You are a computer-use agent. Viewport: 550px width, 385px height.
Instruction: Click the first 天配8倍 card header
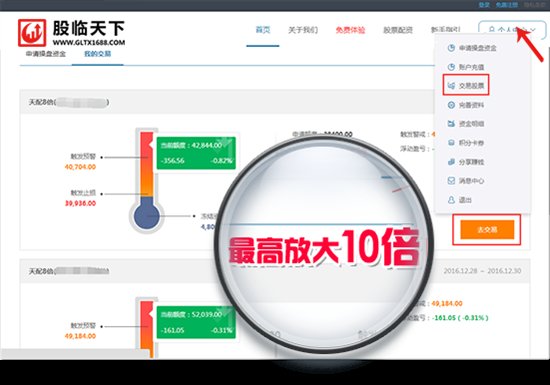tap(226, 102)
